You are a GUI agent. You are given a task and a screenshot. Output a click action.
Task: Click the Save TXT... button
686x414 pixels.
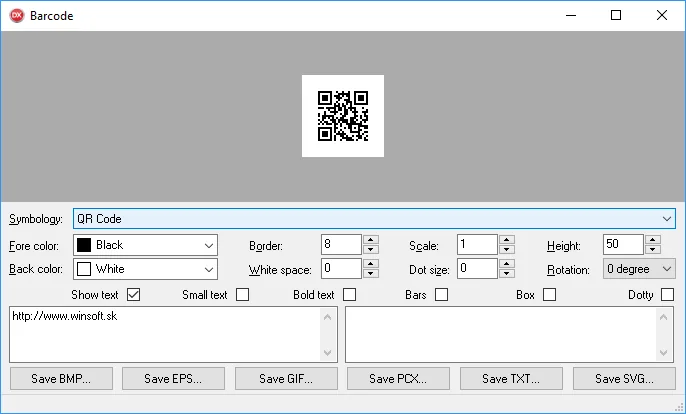511,379
